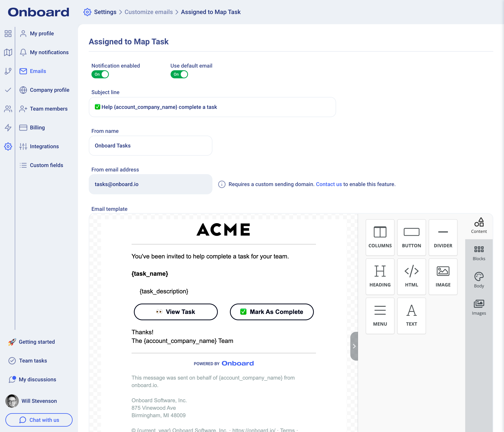Go to Team tasks
This screenshot has width=504, height=432.
coord(28,361)
